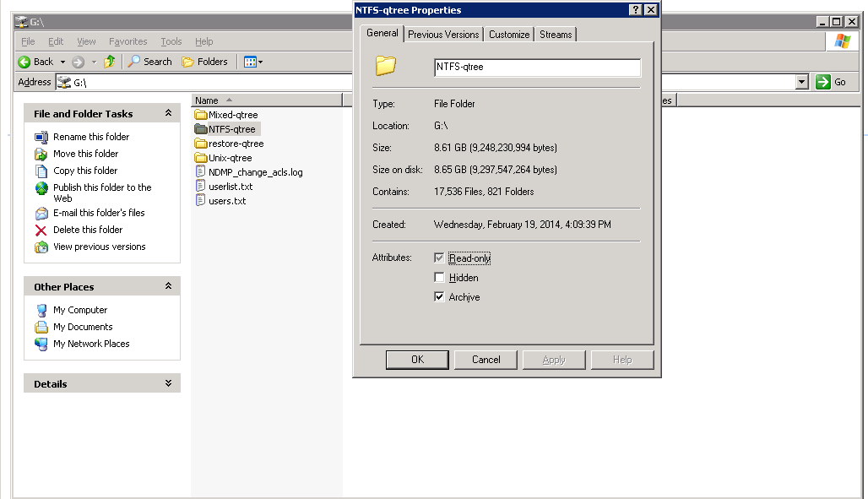Select the NDMP_change_acls.log file
This screenshot has width=868, height=499.
click(x=255, y=172)
